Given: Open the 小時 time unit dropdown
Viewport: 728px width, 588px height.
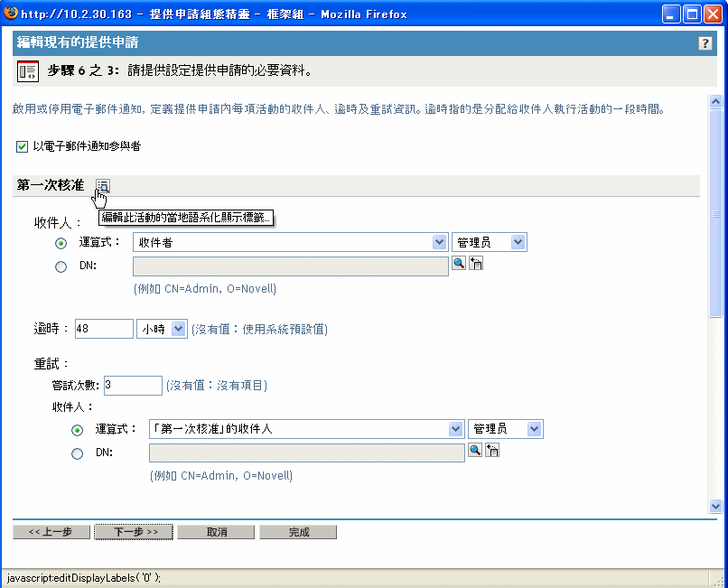Looking at the screenshot, I should [162, 329].
